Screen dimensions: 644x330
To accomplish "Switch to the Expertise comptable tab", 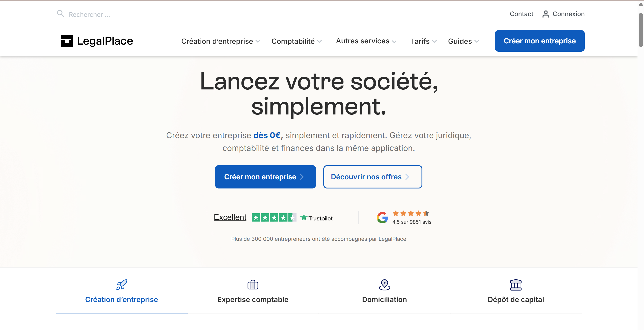I will [253, 299].
